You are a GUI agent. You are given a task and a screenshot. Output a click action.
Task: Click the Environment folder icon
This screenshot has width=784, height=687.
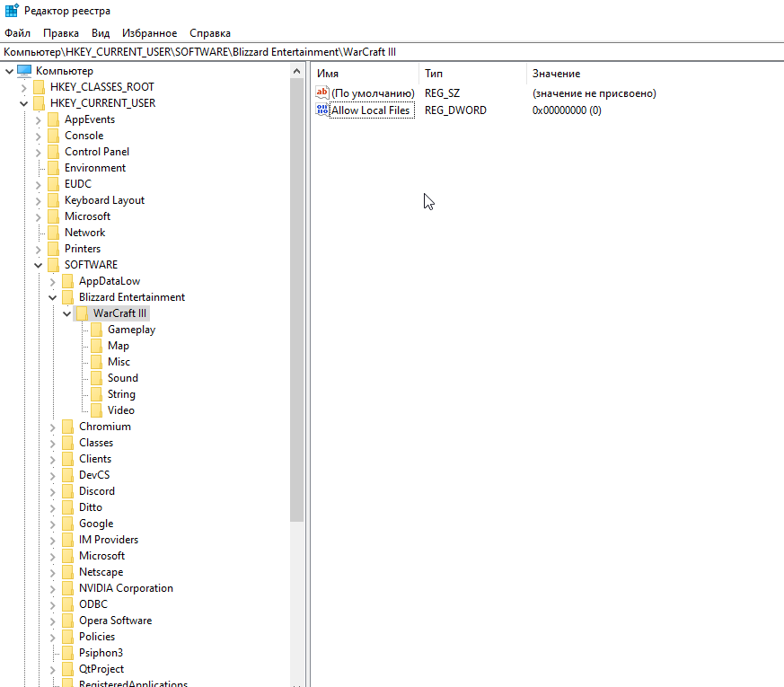[54, 168]
